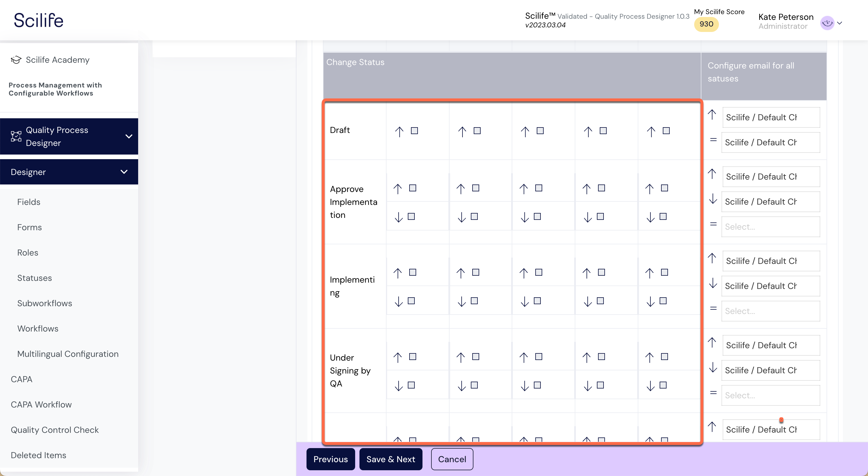
Task: Click the 930 Scilife Score badge
Action: [706, 24]
